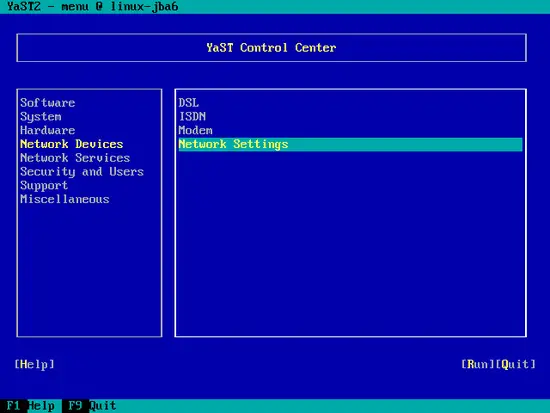The height and width of the screenshot is (413, 550).
Task: Switch to Network Services category
Action: (x=75, y=158)
